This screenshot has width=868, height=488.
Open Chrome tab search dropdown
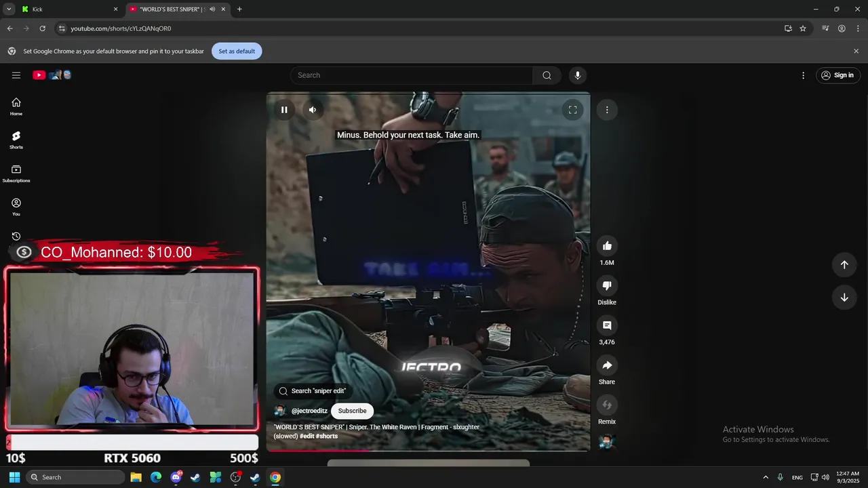pyautogui.click(x=9, y=9)
